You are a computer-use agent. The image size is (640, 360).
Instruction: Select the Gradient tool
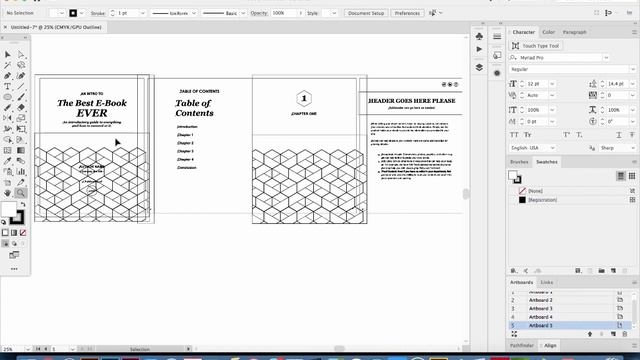[21, 150]
